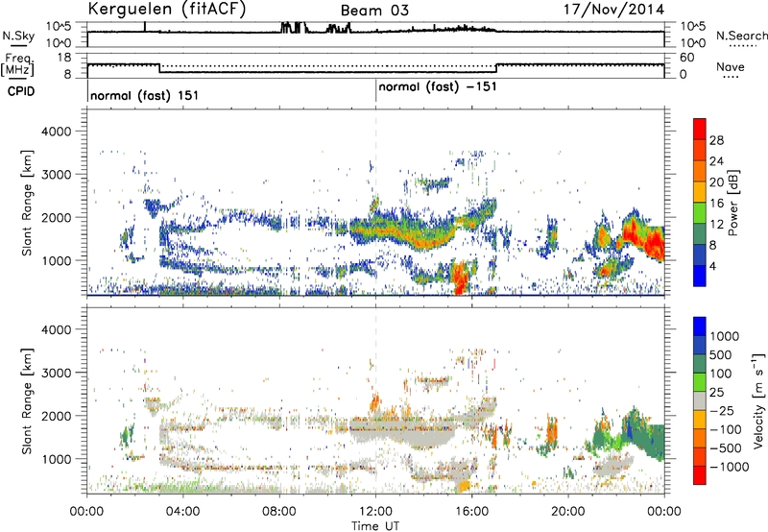Click the light green 12 dB power swatch
768x532 pixels.
pos(700,213)
